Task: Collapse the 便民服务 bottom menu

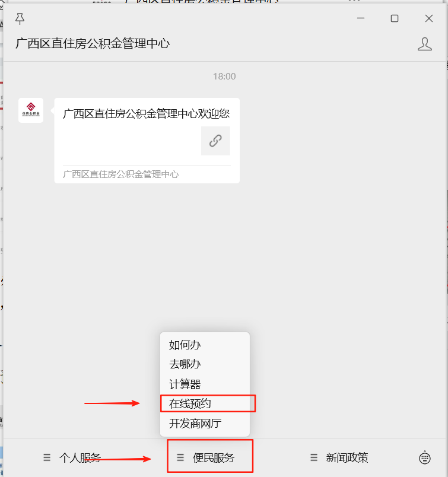Action: 206,457
